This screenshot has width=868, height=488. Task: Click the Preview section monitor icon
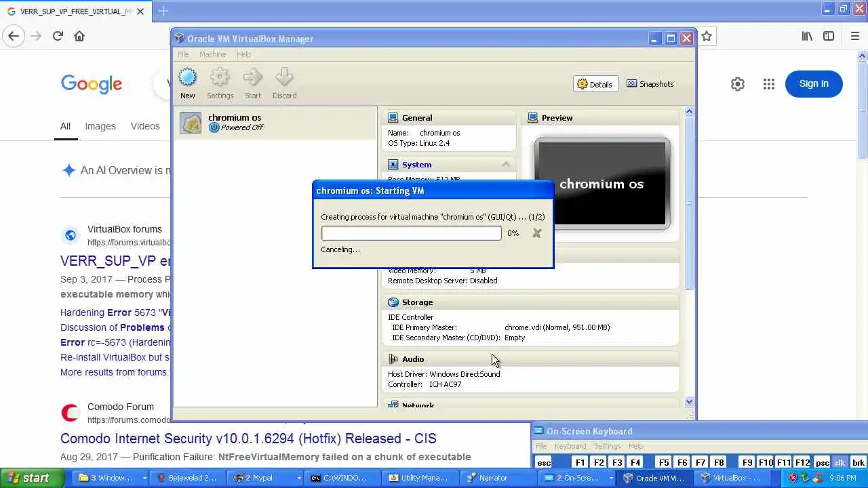click(x=533, y=118)
